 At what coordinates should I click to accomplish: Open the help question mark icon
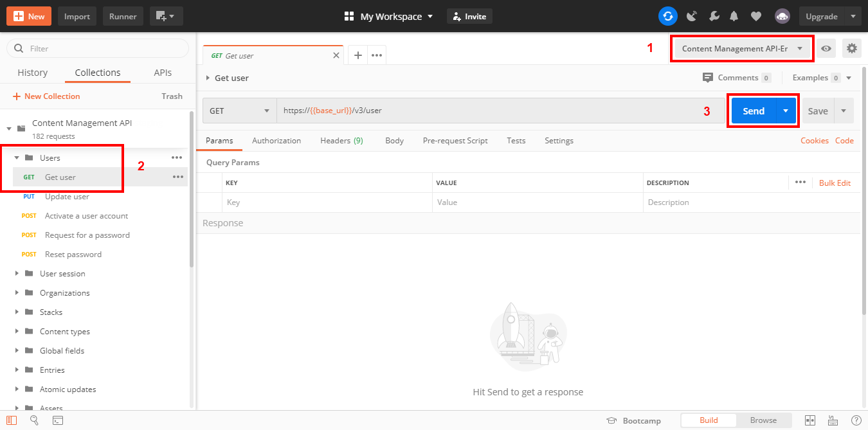click(856, 420)
